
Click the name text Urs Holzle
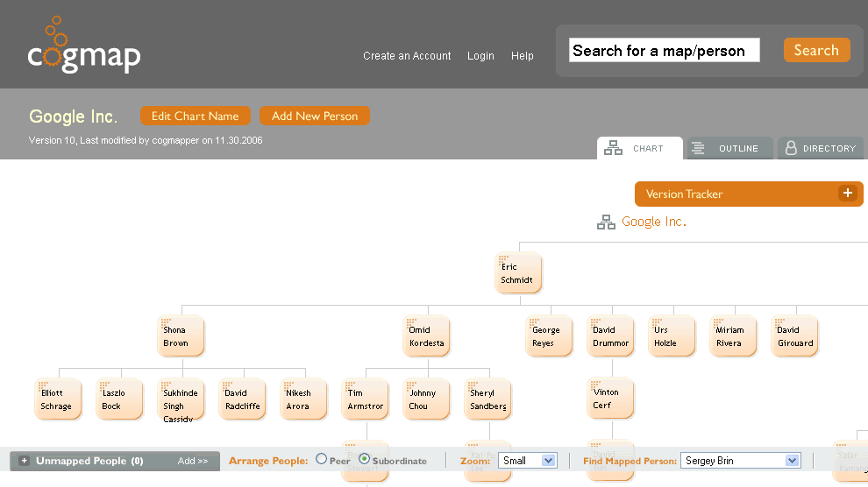665,336
